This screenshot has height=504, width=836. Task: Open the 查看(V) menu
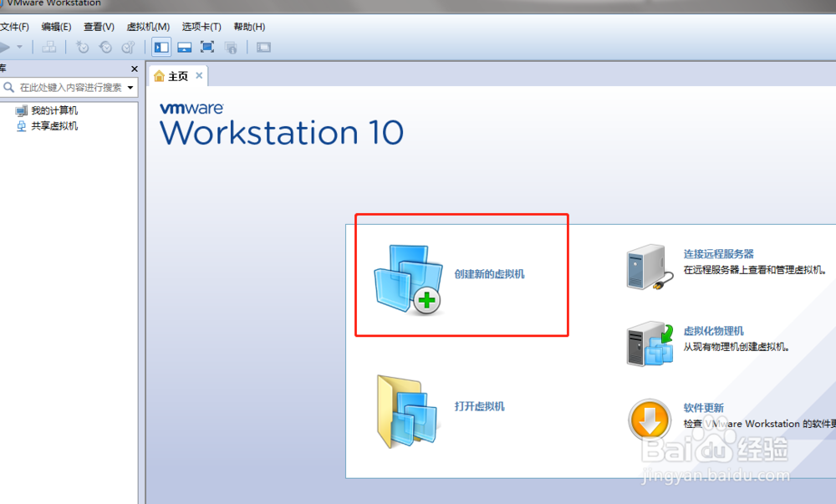click(99, 27)
